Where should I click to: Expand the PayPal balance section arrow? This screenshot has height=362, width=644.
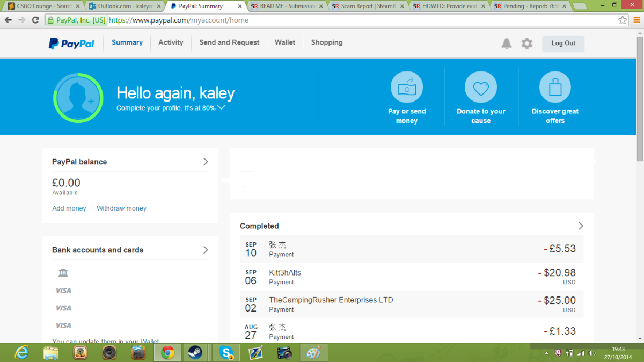[206, 162]
